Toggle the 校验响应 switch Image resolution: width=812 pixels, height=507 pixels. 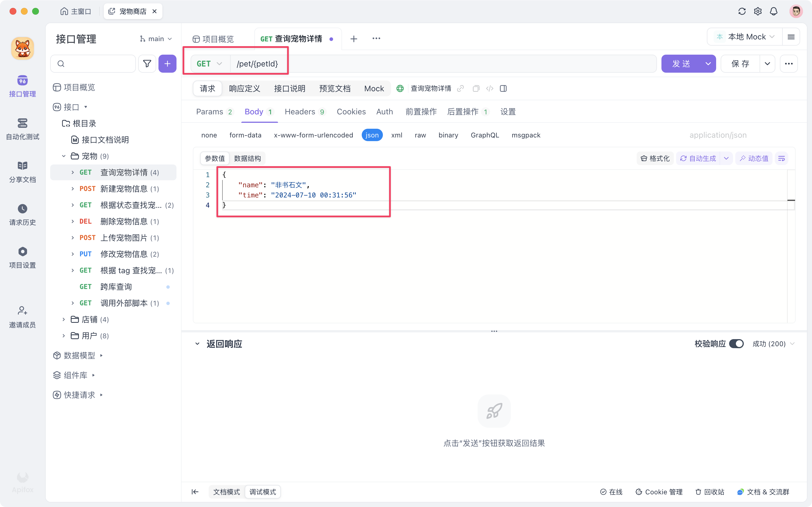[x=737, y=343]
